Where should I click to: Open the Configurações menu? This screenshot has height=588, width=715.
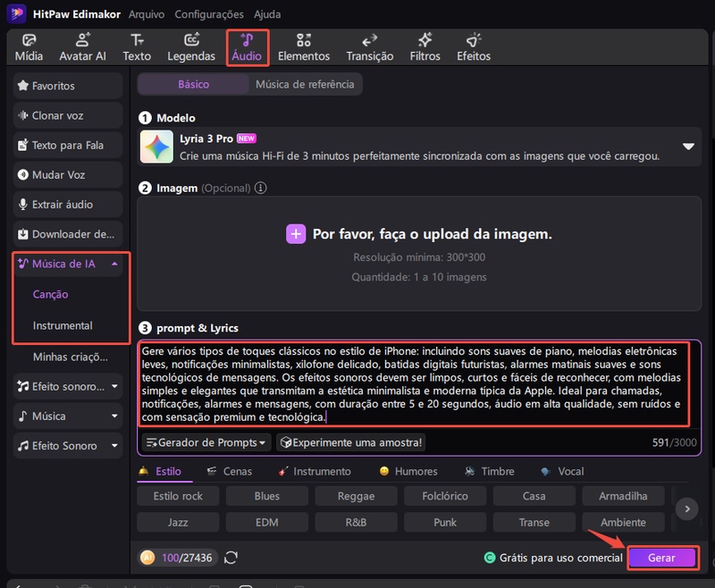(209, 14)
